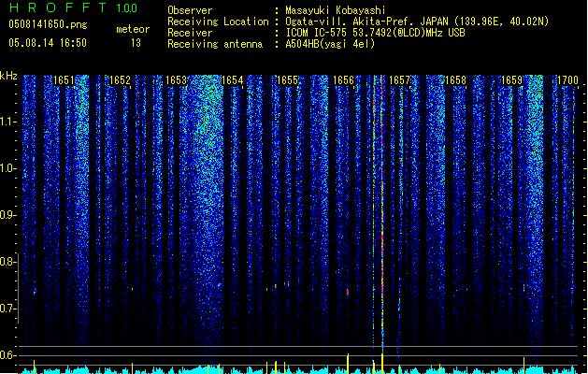Click the Receiving antenna label
Image resolution: width=588 pixels, height=374 pixels.
coord(215,44)
